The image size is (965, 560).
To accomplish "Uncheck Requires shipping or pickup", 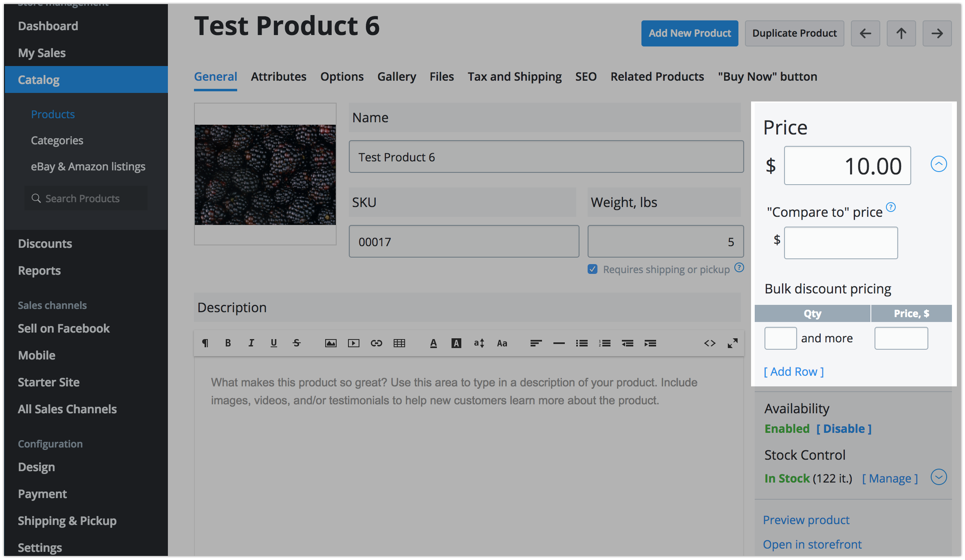I will click(x=593, y=269).
